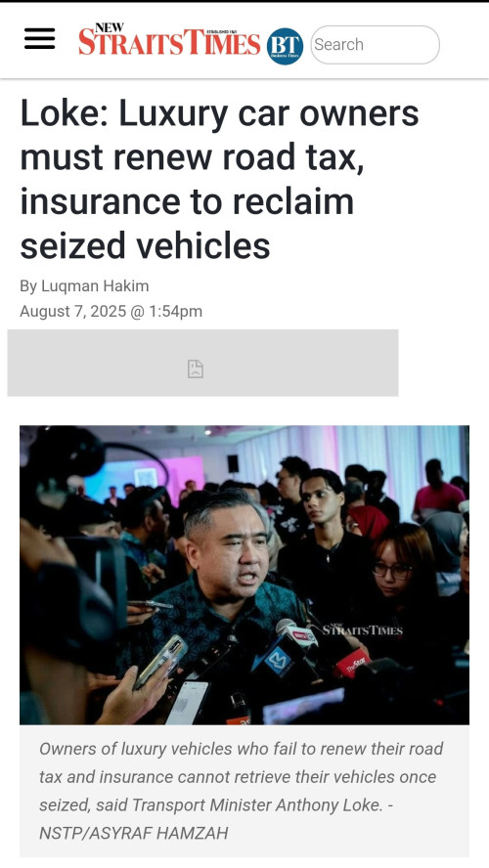Screen dimensions: 489x868
Task: Tap the New Straits Times photo watermark
Action: pyautogui.click(x=362, y=629)
